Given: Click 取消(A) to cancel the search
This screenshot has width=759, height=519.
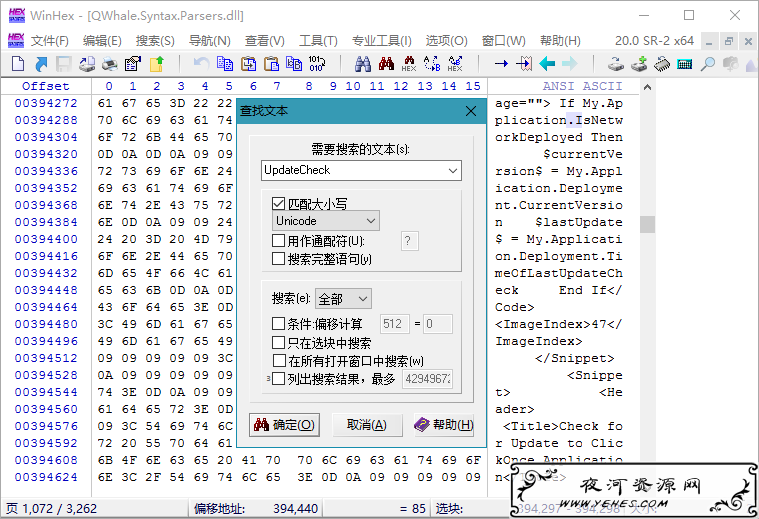Looking at the screenshot, I should click(x=367, y=425).
